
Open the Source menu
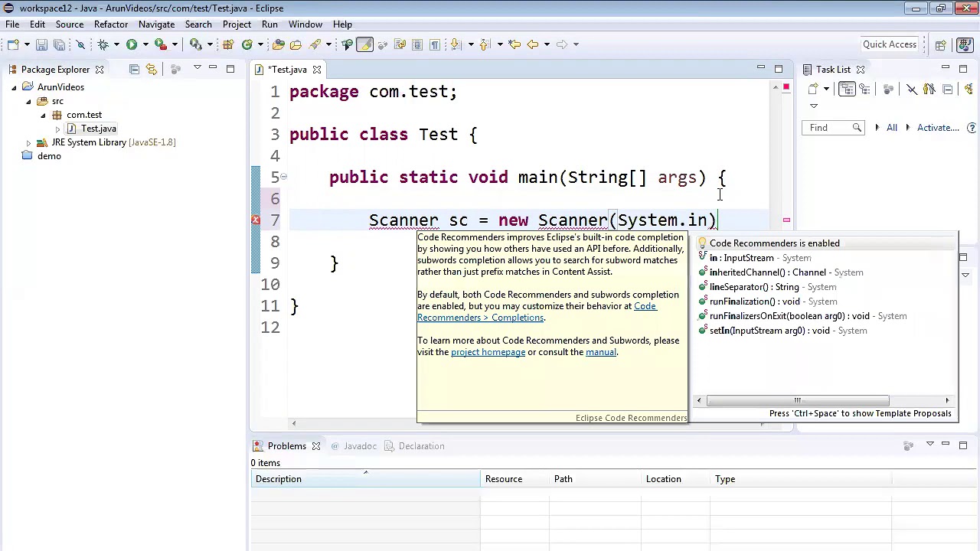pos(69,24)
